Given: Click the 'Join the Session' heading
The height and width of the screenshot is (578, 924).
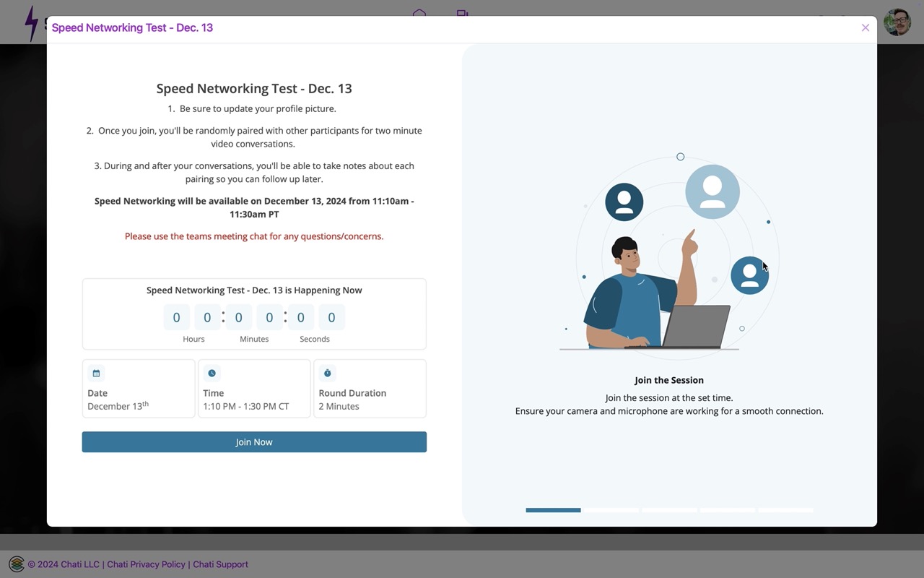Looking at the screenshot, I should click(669, 380).
